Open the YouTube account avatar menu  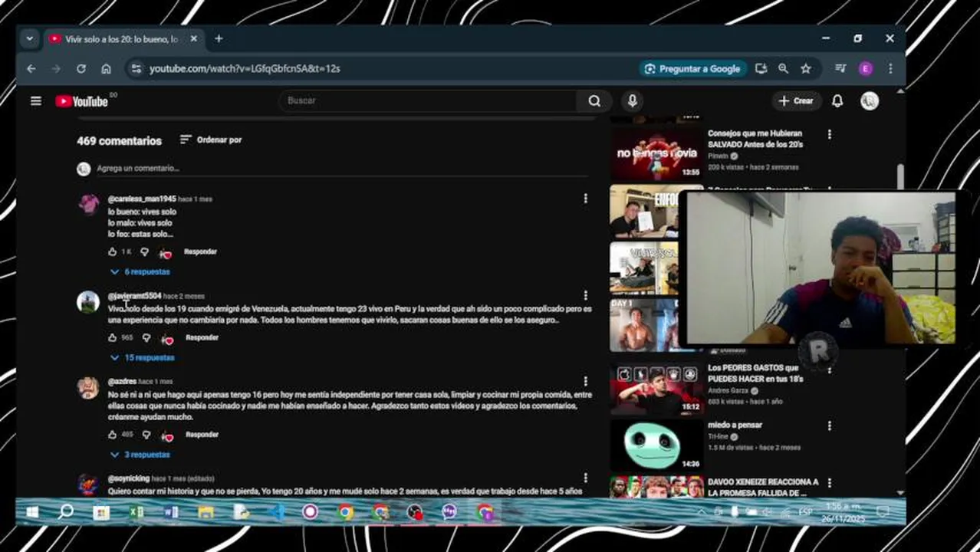coord(870,100)
